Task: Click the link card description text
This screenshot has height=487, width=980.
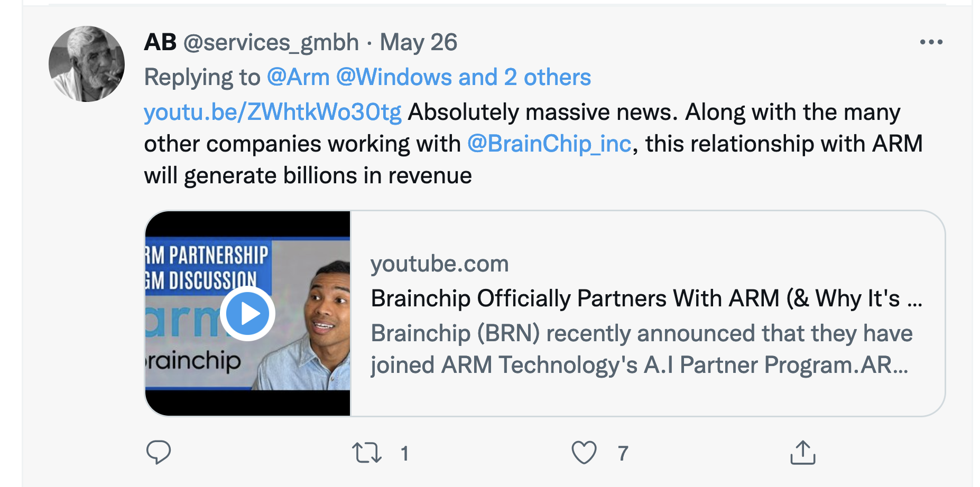Action: 641,349
